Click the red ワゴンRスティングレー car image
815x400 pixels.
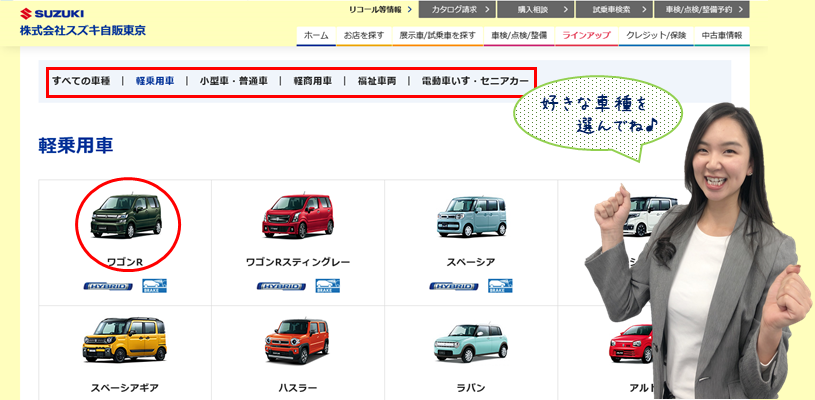point(297,216)
